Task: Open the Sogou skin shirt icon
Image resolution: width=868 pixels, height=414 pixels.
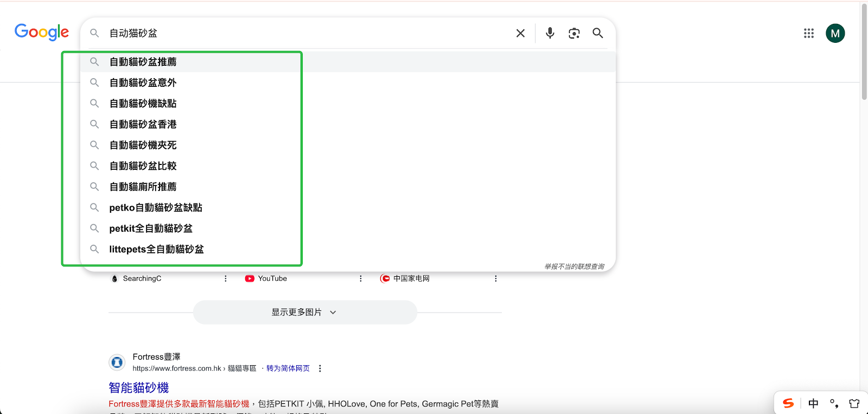Action: [854, 403]
